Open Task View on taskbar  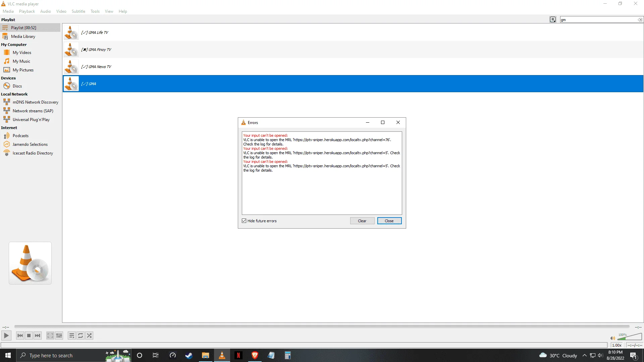pyautogui.click(x=156, y=355)
